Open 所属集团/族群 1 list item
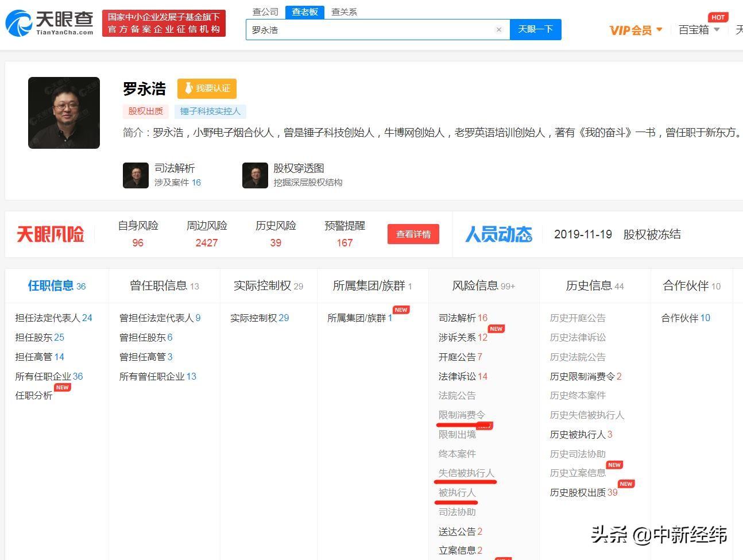The height and width of the screenshot is (560, 743). click(360, 318)
